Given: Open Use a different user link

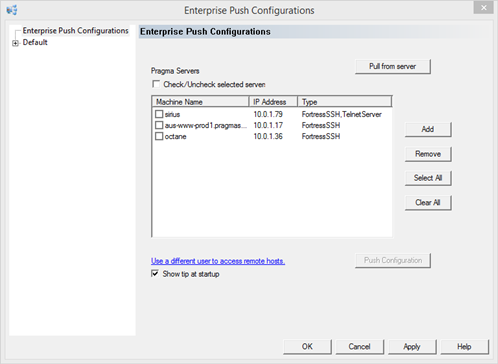Looking at the screenshot, I should click(x=218, y=261).
